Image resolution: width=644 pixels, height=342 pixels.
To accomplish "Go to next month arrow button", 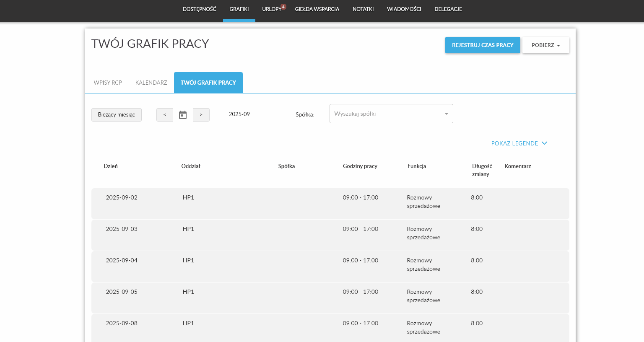I will [x=201, y=115].
